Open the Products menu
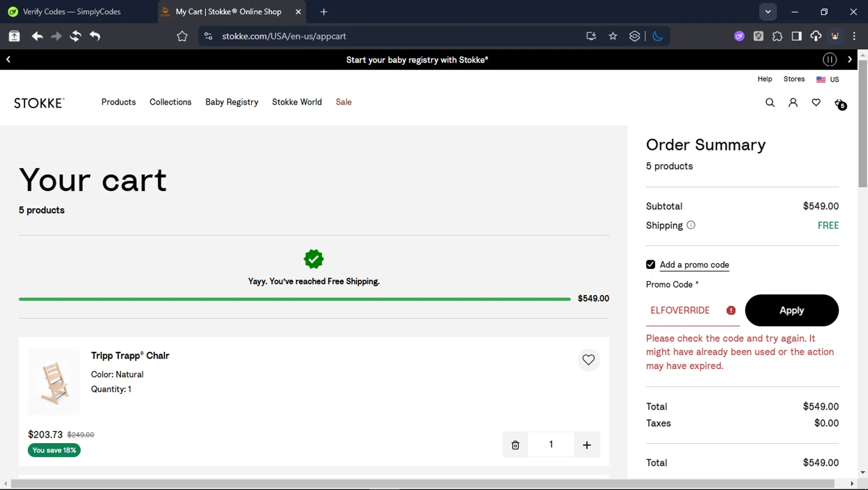Viewport: 868px width, 490px height. [x=119, y=102]
